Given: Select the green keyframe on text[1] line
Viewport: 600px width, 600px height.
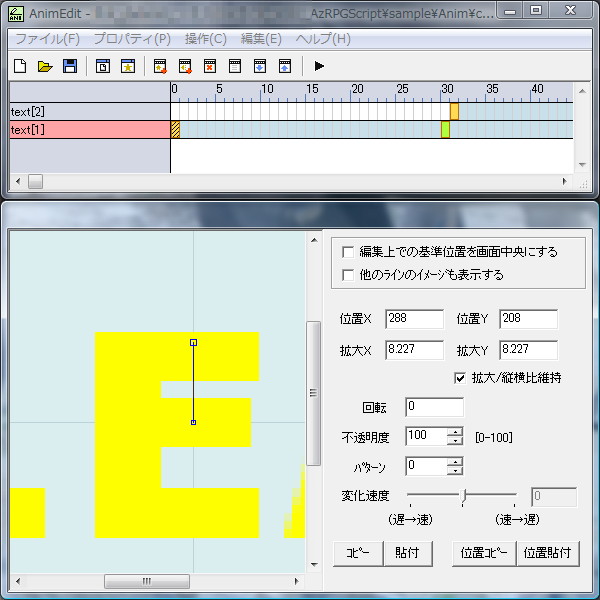Looking at the screenshot, I should (x=445, y=129).
